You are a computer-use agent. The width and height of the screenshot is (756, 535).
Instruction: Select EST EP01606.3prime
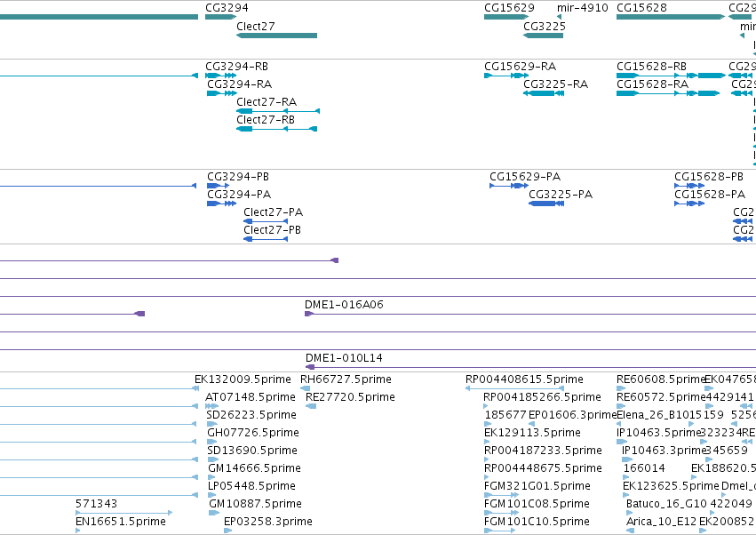point(572,415)
